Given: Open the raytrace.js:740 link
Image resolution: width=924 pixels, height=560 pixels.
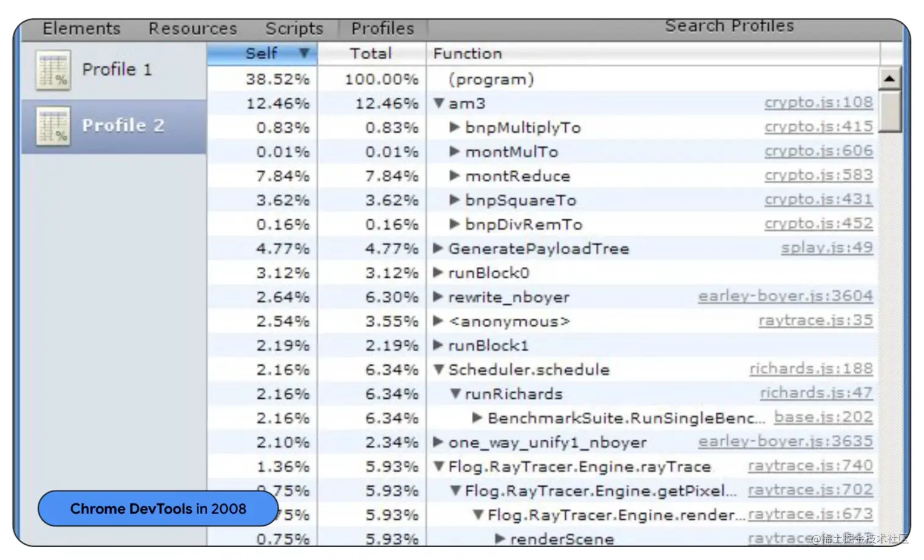Looking at the screenshot, I should (x=810, y=466).
